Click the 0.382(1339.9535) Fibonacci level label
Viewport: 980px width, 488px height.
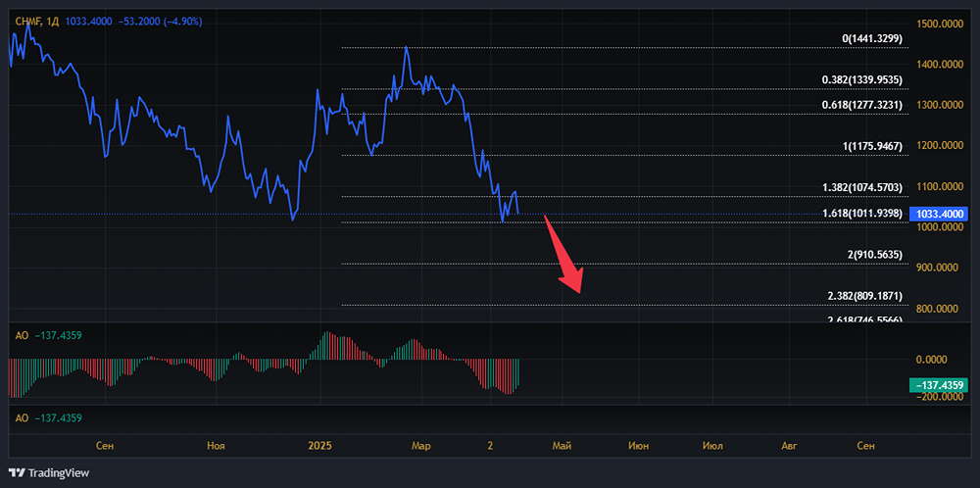[860, 81]
